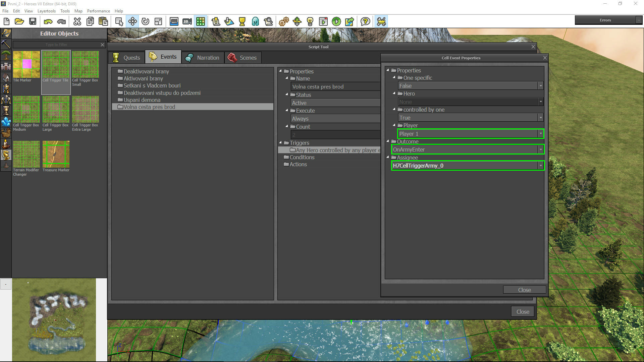The image size is (644, 362).
Task: Select the Scale tool icon
Action: coord(158,21)
